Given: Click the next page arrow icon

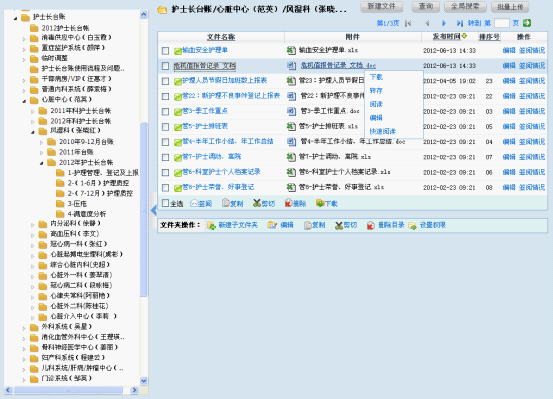Looking at the screenshot, I should [443, 23].
